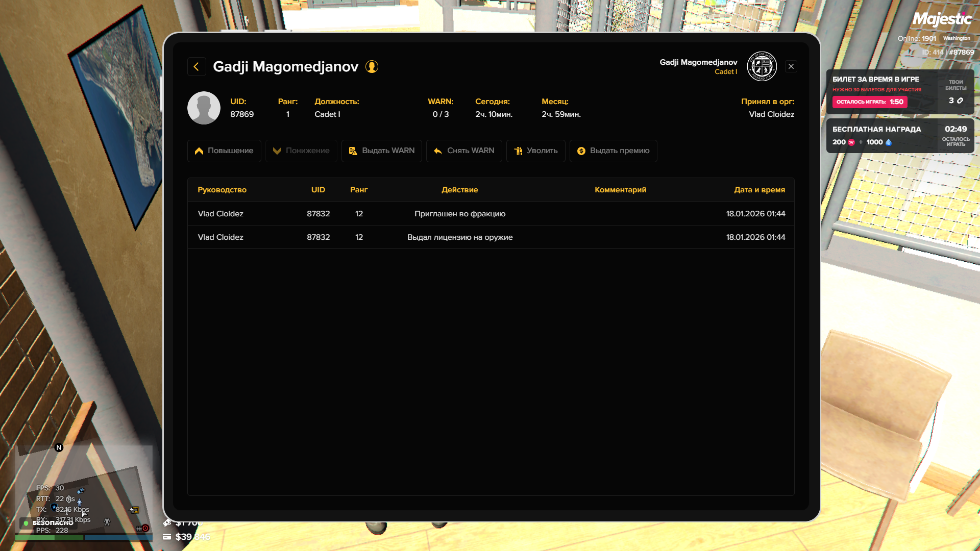Click the Выдать премию bonus button
This screenshot has width=980, height=551.
[613, 151]
